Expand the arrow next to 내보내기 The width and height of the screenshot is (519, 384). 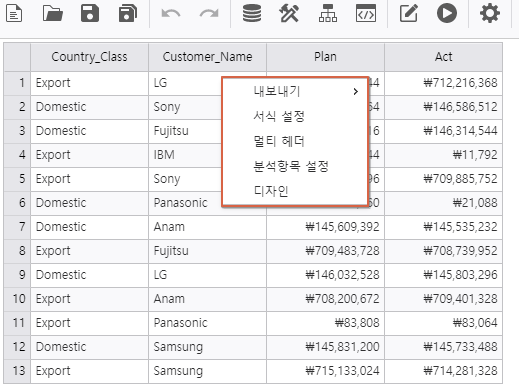click(356, 91)
